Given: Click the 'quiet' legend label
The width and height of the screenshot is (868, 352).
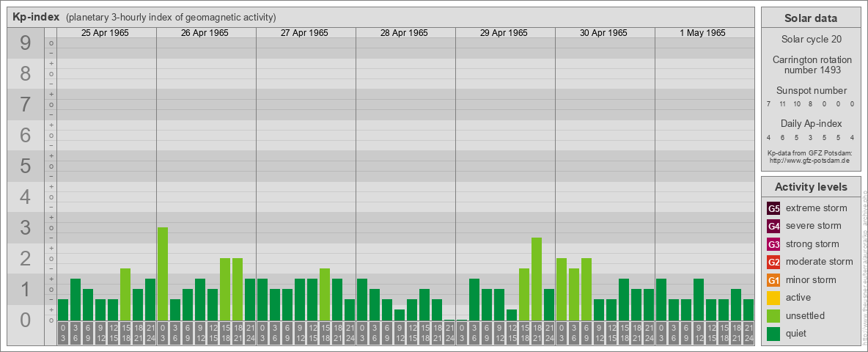Looking at the screenshot, I should pyautogui.click(x=797, y=333).
